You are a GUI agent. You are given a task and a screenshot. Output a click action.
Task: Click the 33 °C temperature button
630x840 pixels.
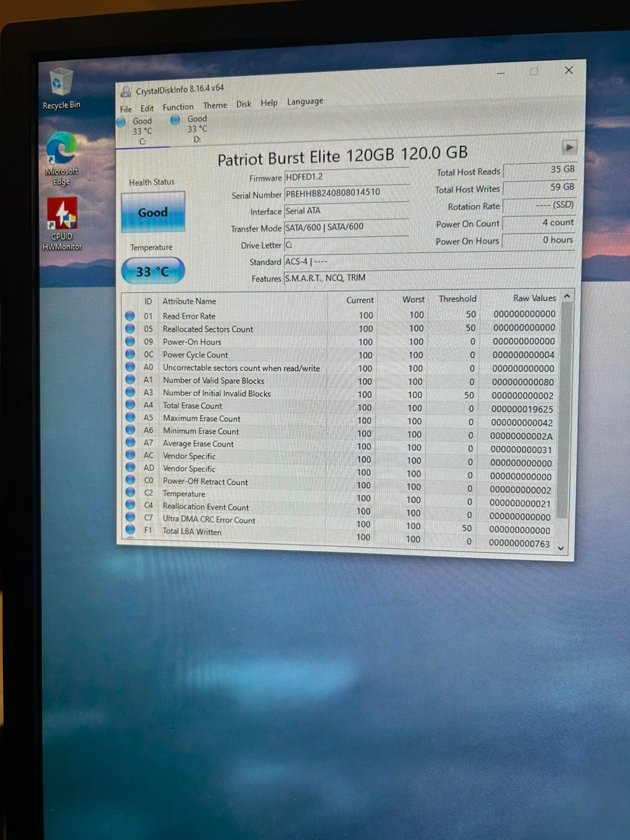(x=153, y=271)
